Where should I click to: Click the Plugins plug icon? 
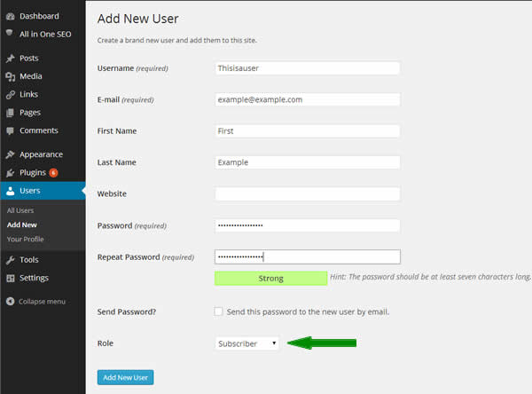(10, 172)
